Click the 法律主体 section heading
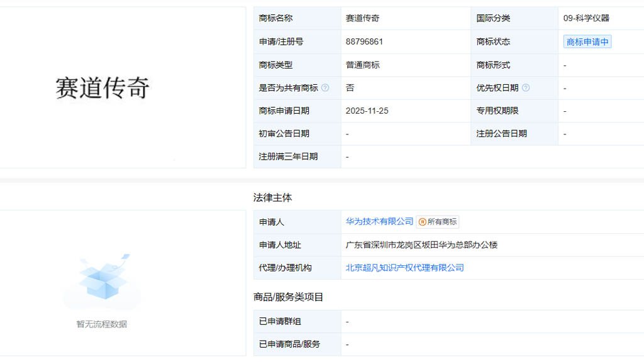The image size is (644, 362). (x=272, y=198)
